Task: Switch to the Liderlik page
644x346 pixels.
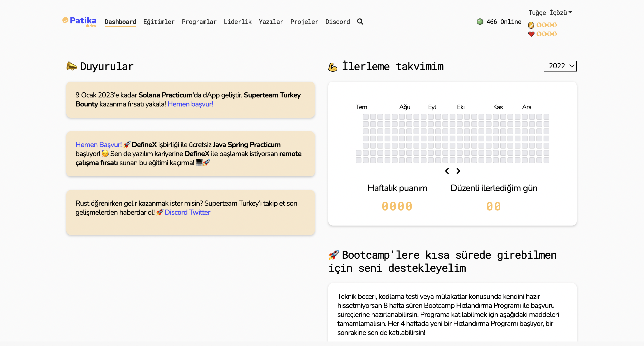Action: pyautogui.click(x=238, y=22)
